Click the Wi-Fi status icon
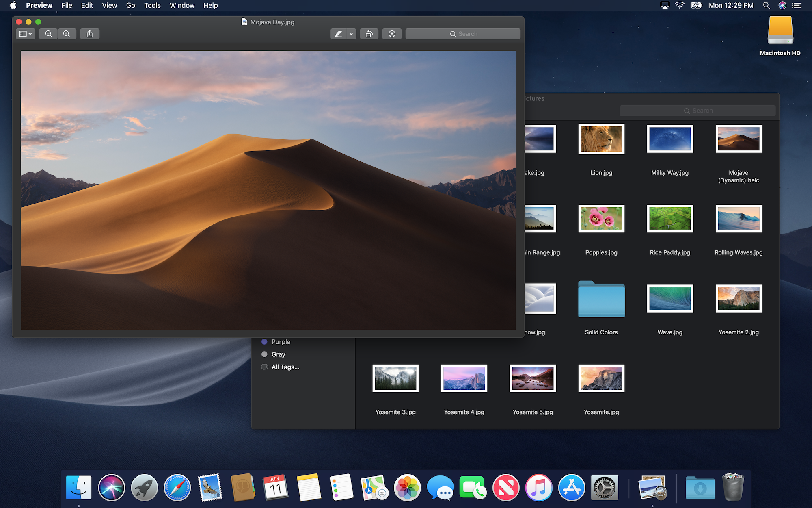 [680, 5]
